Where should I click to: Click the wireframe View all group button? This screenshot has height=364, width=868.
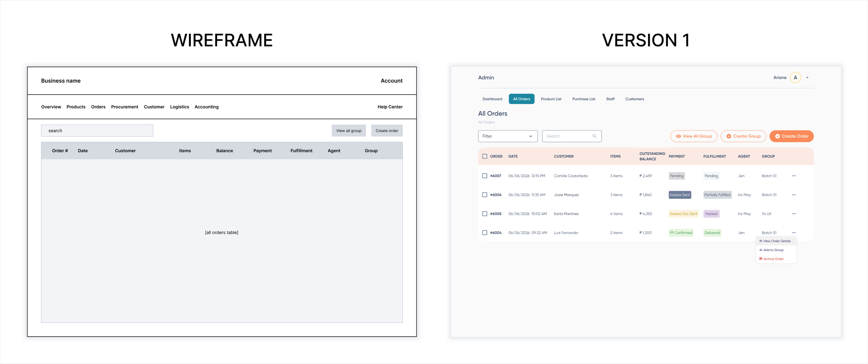coord(349,131)
